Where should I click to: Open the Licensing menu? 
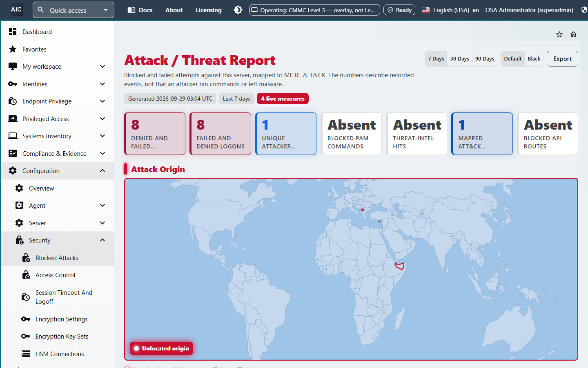(x=209, y=10)
